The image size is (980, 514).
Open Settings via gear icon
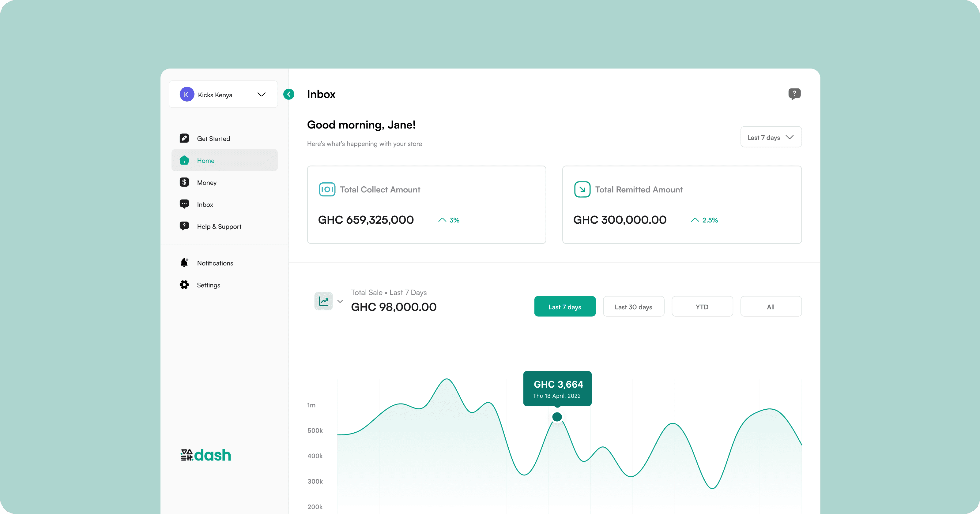[184, 285]
